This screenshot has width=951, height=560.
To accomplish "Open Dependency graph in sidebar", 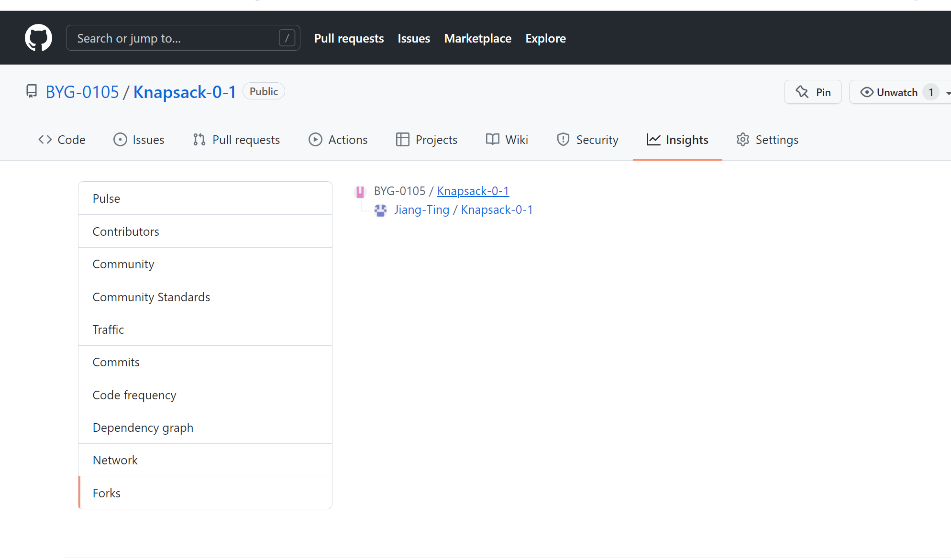I will 143,428.
